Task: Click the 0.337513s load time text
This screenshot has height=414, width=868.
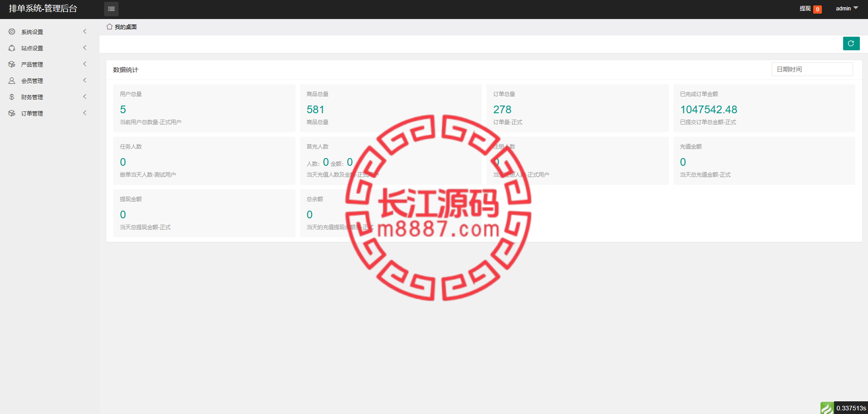Action: tap(851, 408)
